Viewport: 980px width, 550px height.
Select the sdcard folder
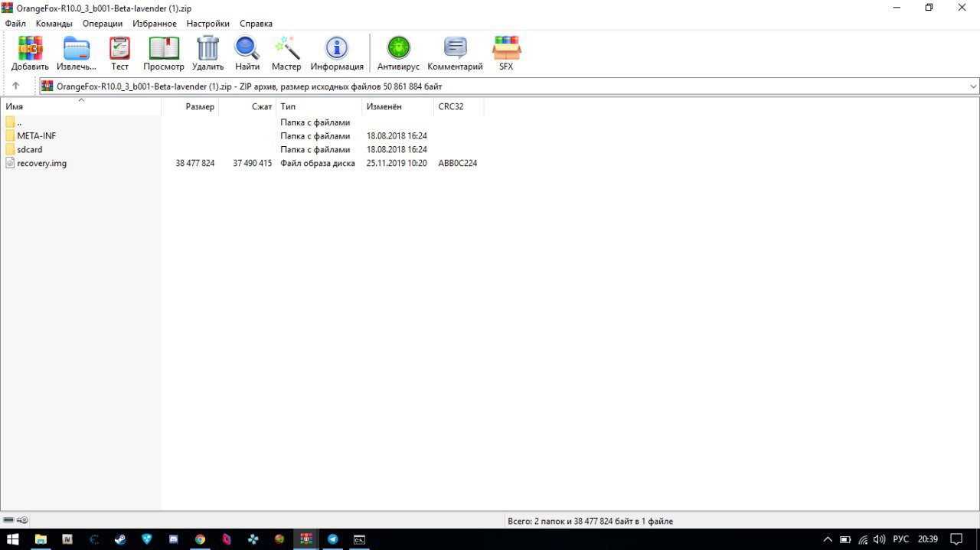(24, 150)
